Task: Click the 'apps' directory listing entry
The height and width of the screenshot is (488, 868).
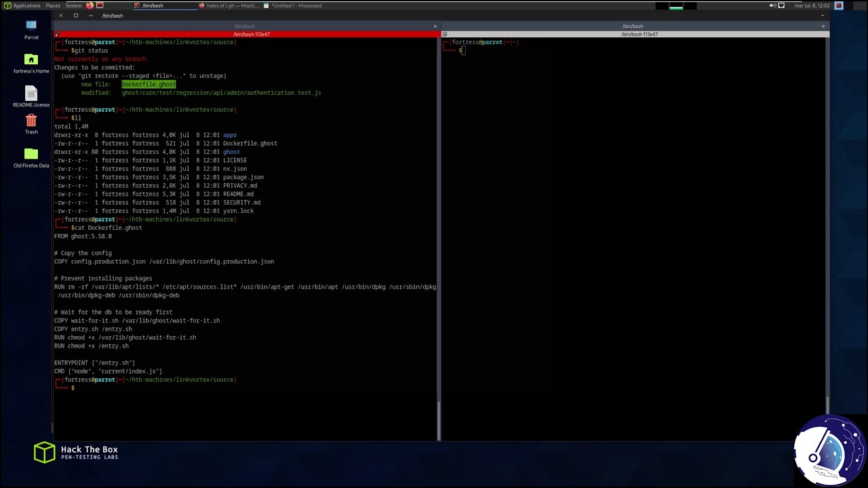Action: tap(230, 135)
